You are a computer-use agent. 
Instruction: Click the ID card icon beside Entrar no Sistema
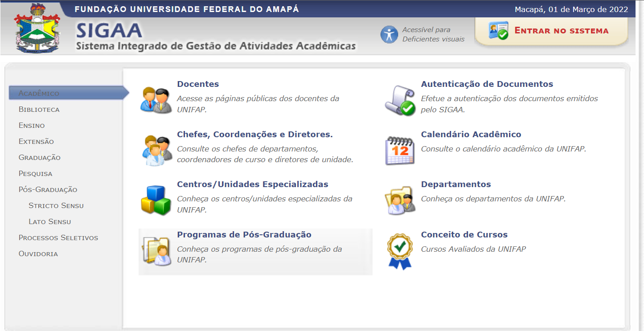[x=498, y=31]
